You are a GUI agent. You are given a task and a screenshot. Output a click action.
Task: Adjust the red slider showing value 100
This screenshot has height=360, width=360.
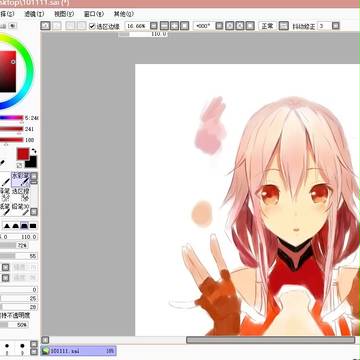coord(12,140)
